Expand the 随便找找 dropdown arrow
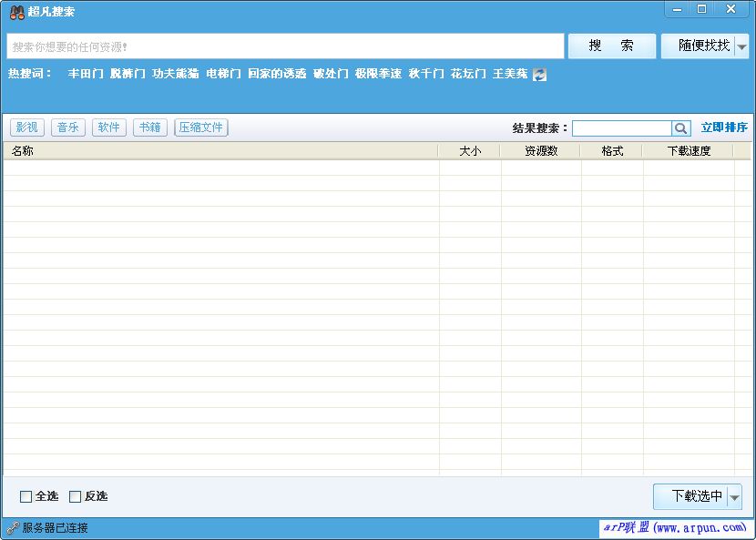This screenshot has height=540, width=756. tap(741, 46)
